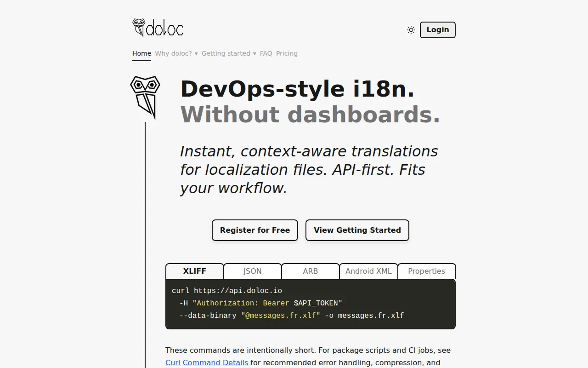Switch to the Properties code tab
The width and height of the screenshot is (588, 368).
tap(426, 271)
